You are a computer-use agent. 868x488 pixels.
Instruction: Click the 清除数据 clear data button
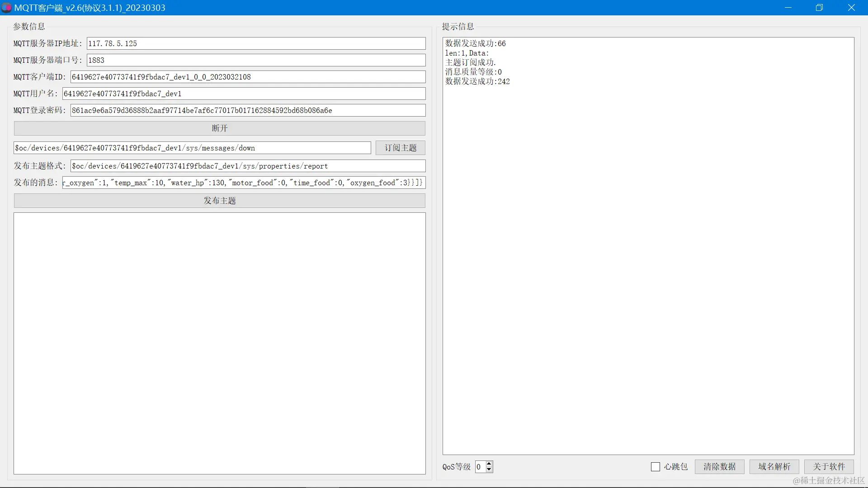tap(719, 467)
